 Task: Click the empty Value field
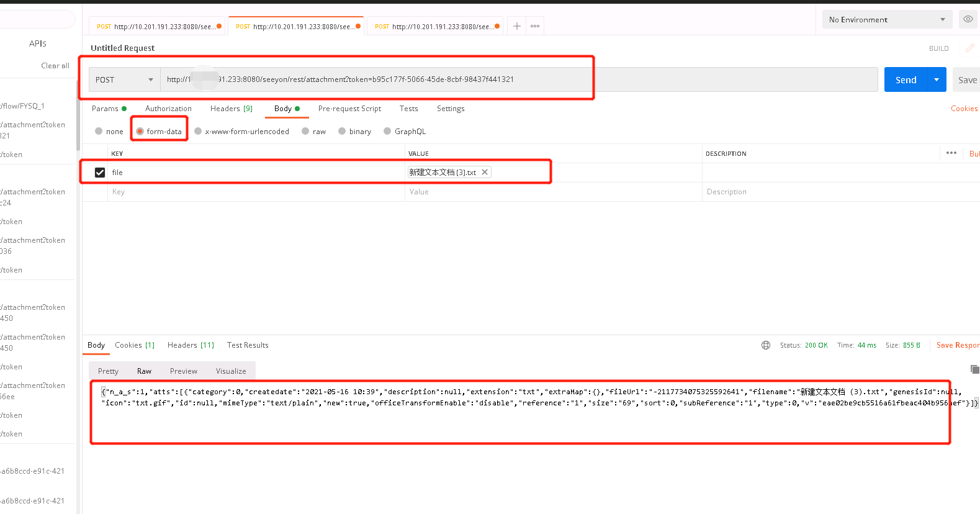[554, 192]
